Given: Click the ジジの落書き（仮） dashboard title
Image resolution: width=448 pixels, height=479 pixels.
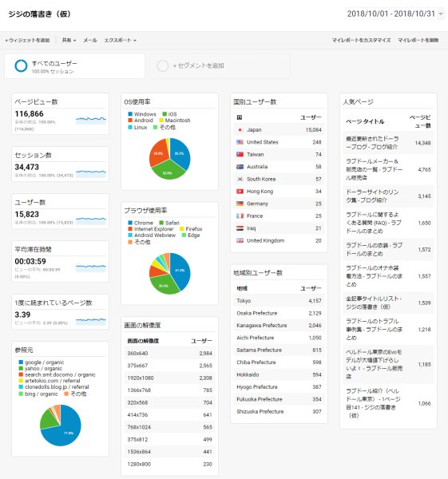Looking at the screenshot, I should (39, 14).
